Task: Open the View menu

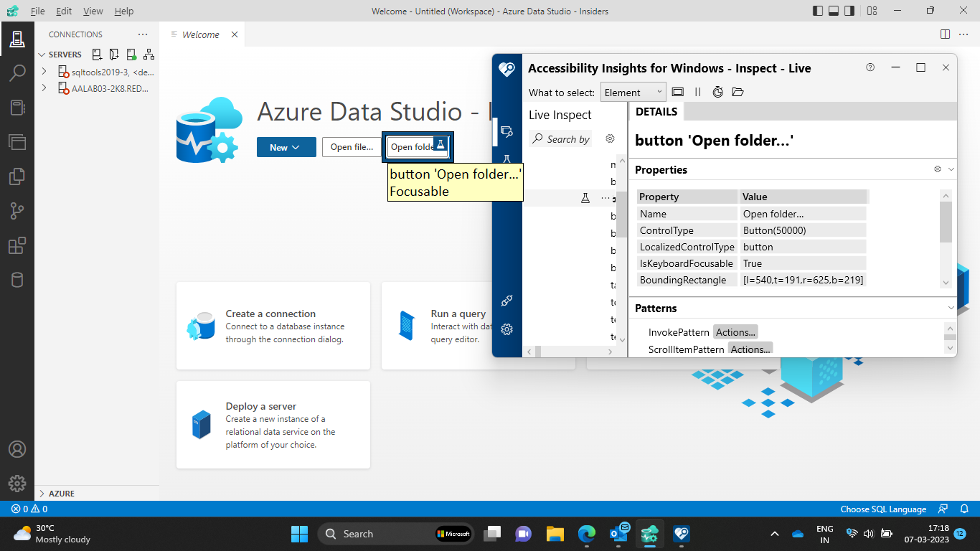Action: coord(93,11)
